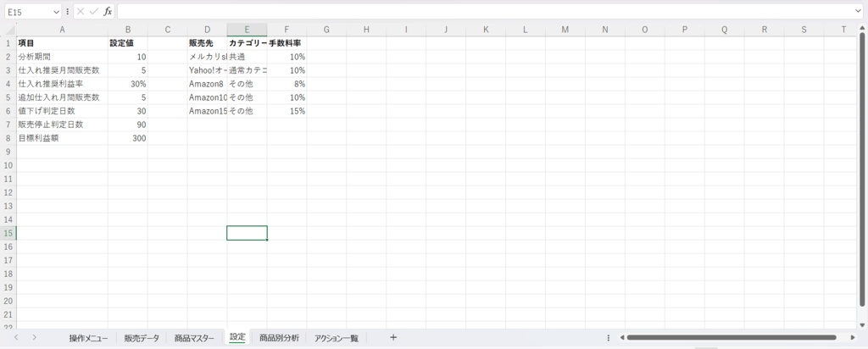The height and width of the screenshot is (349, 868).
Task: Select column A header
Action: coord(62,30)
